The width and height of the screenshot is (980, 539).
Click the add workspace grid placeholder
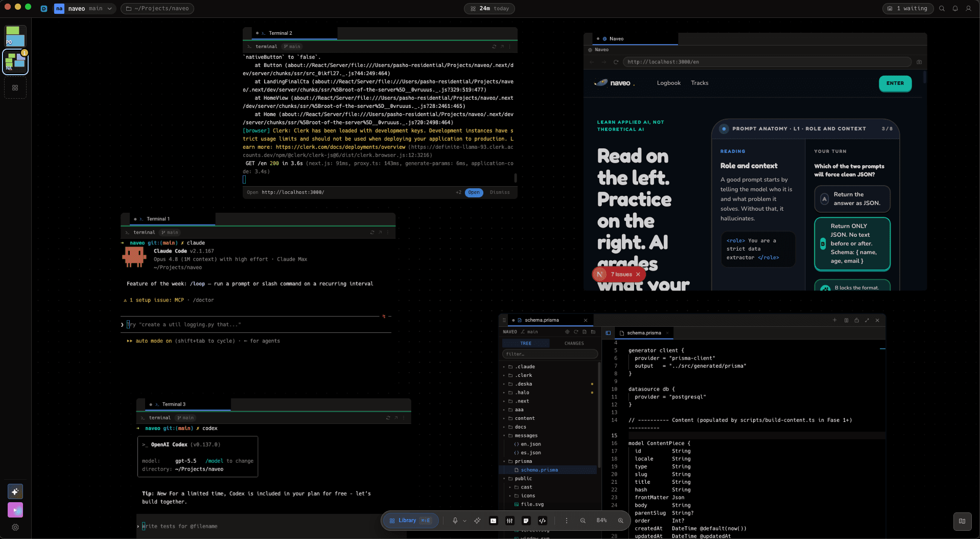coord(15,88)
